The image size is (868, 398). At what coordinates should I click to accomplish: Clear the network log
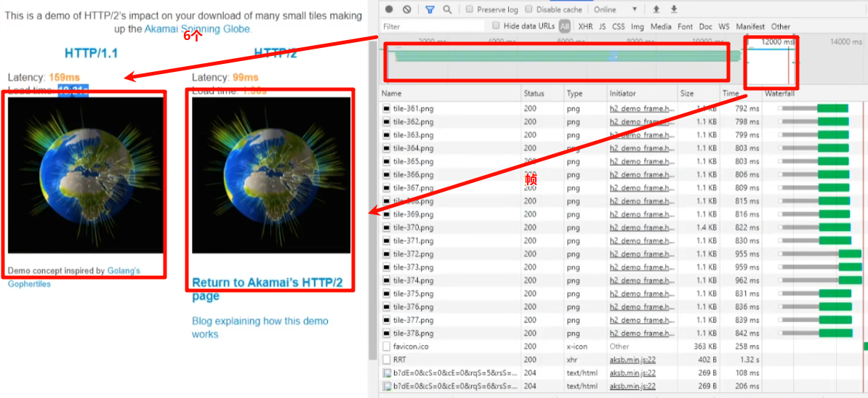(406, 9)
